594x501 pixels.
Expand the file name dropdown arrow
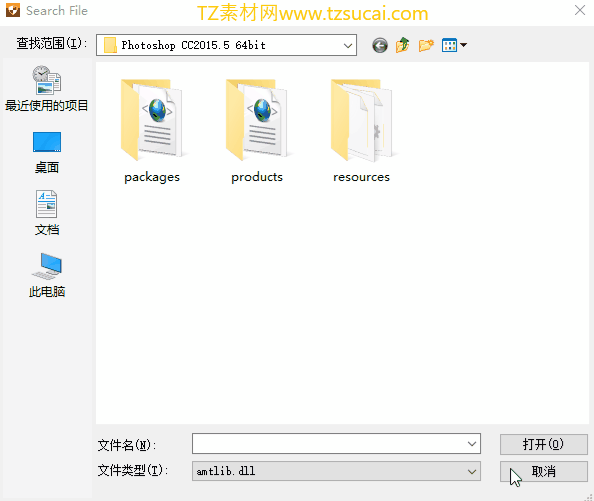click(x=472, y=443)
